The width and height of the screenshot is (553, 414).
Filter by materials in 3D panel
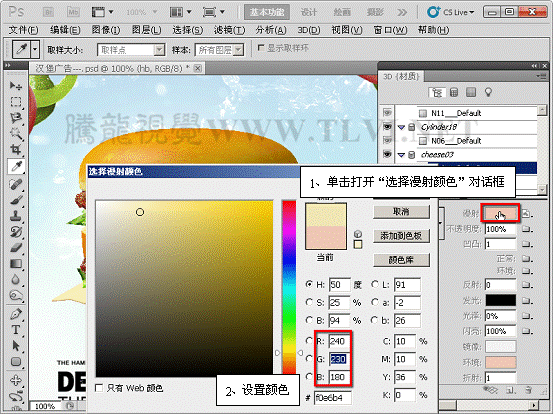(471, 92)
